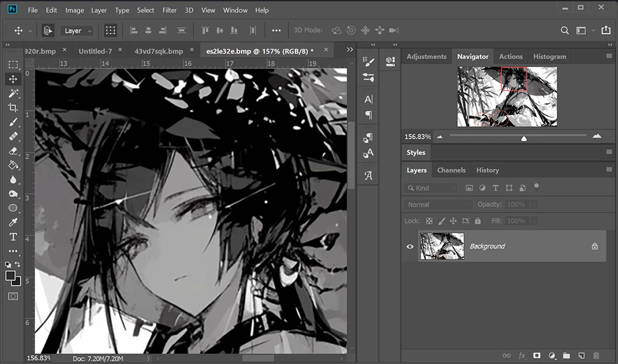This screenshot has height=364, width=618.
Task: Select the Blur droplet tool
Action: (x=13, y=180)
